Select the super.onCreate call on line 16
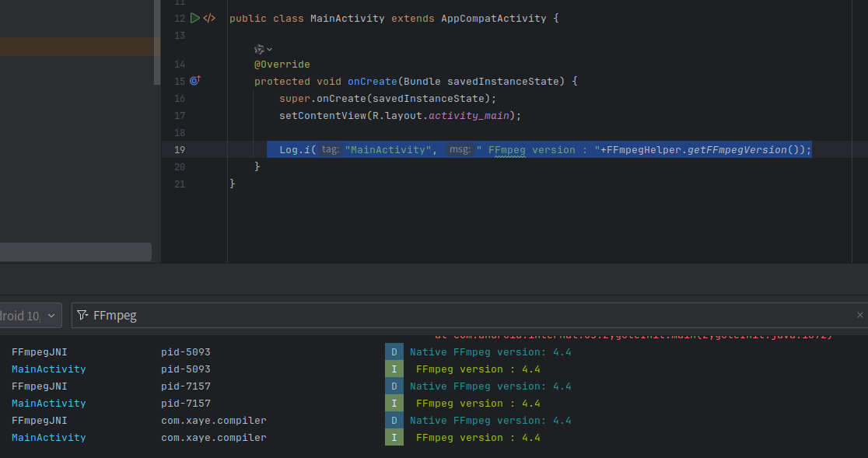 point(387,99)
